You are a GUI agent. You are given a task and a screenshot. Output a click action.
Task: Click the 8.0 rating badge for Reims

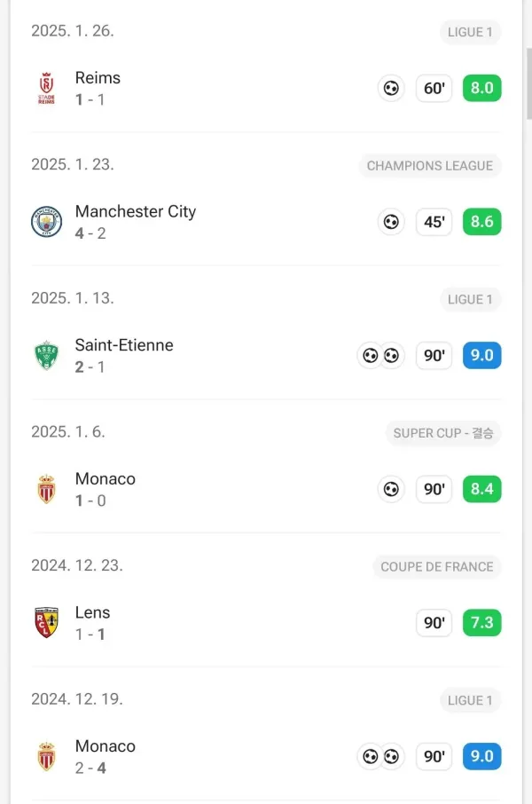[481, 89]
